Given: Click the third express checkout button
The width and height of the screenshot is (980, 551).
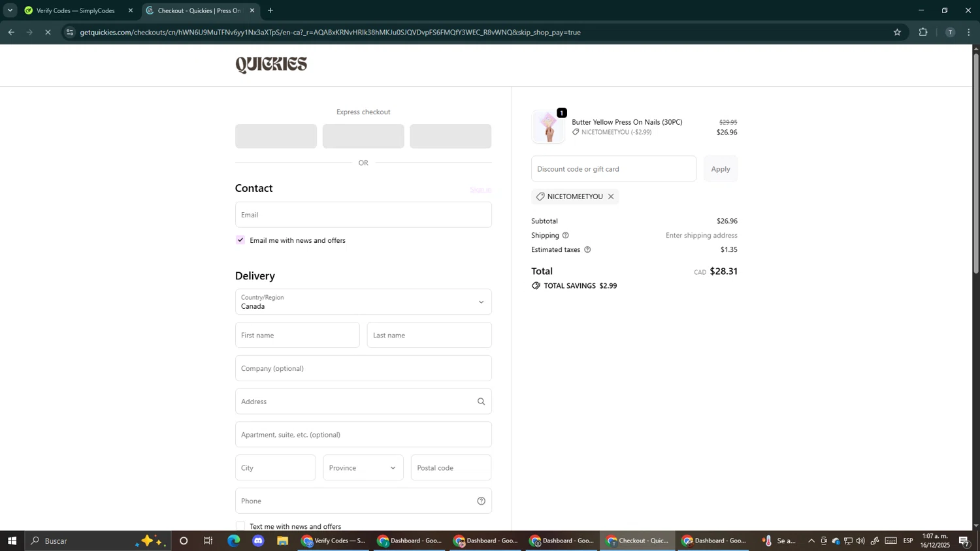Looking at the screenshot, I should (451, 136).
